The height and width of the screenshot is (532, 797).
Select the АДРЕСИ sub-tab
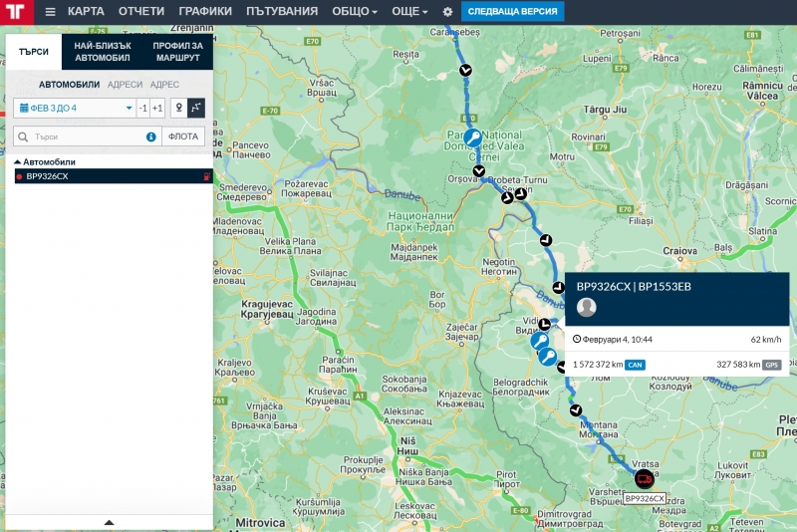126,85
